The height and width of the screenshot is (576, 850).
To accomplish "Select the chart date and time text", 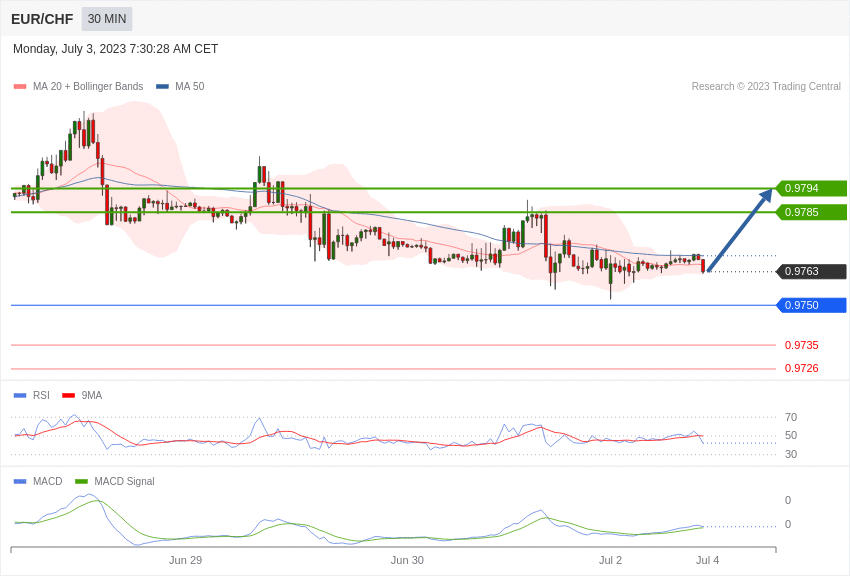I will 115,49.
